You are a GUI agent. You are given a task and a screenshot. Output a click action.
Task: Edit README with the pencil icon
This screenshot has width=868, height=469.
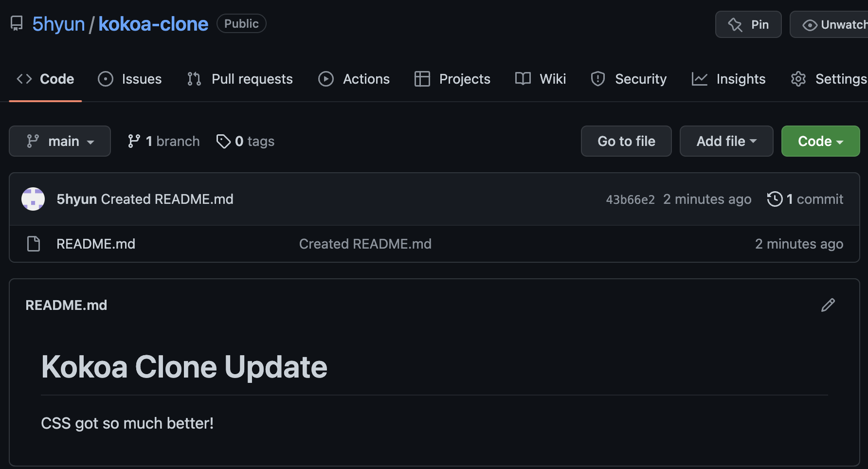(x=828, y=305)
